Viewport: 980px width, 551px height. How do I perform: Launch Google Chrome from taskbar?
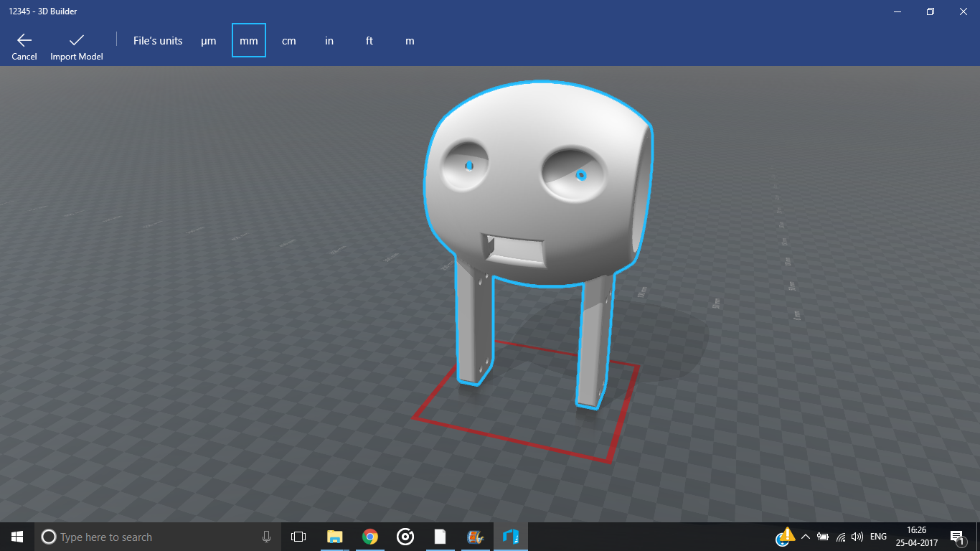point(369,537)
